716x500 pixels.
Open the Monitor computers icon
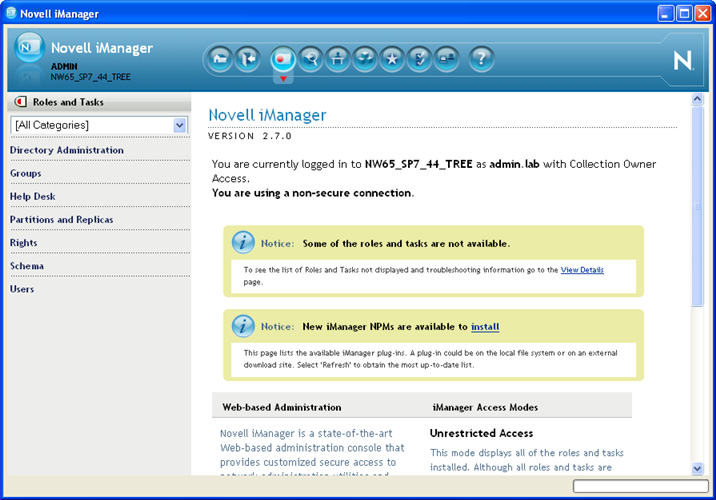point(446,59)
